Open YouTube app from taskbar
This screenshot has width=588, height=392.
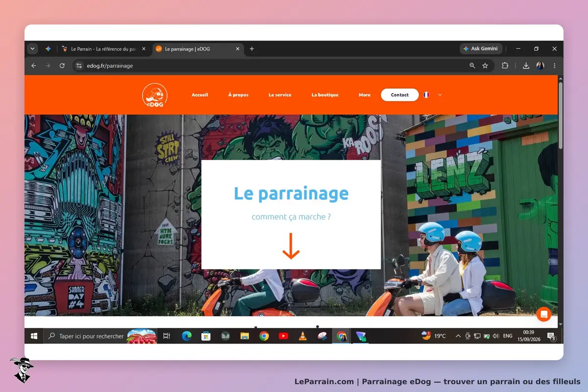[x=283, y=336]
